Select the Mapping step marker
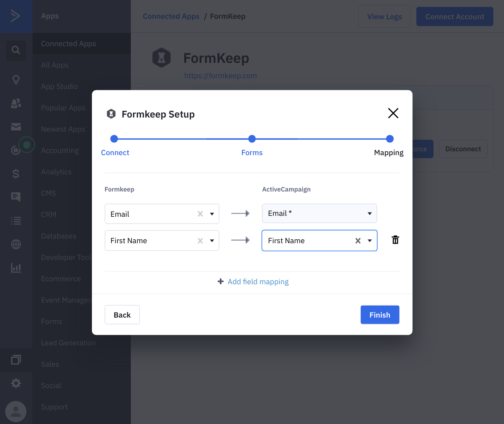504x424 pixels. point(389,139)
